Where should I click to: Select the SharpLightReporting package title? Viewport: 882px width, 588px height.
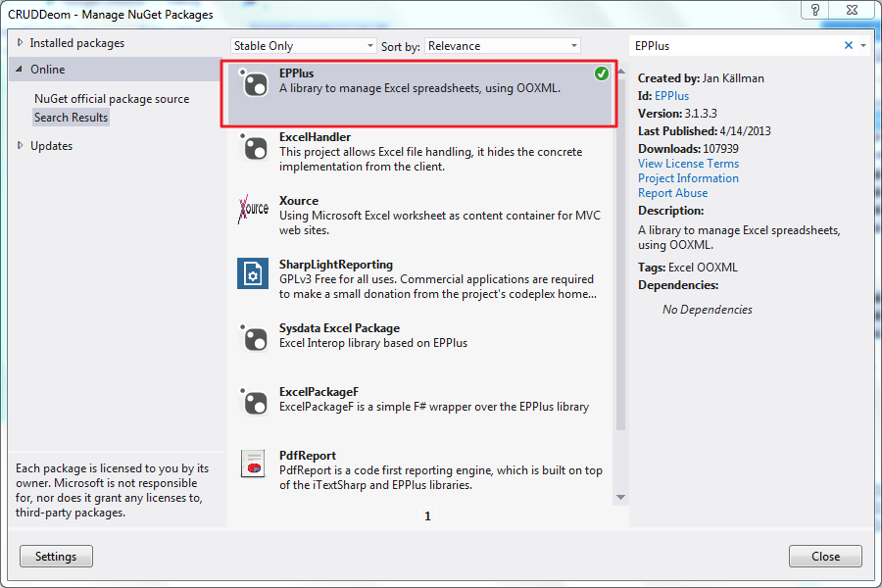tap(336, 265)
